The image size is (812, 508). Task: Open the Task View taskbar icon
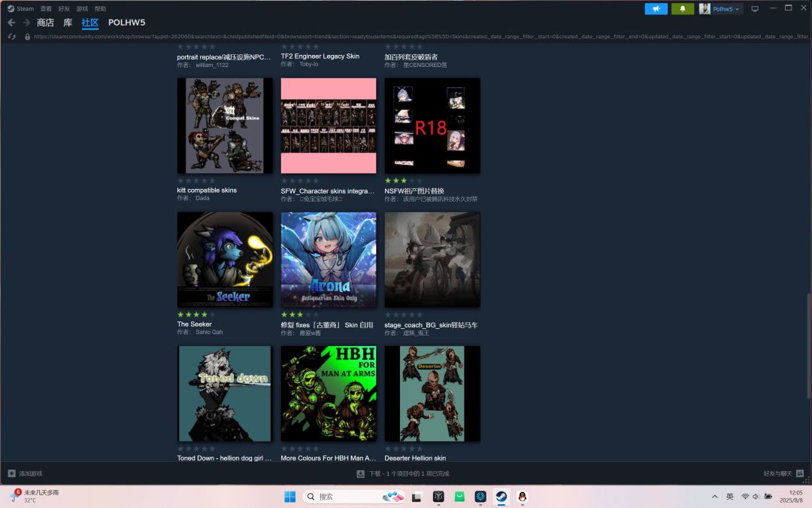[x=417, y=497]
